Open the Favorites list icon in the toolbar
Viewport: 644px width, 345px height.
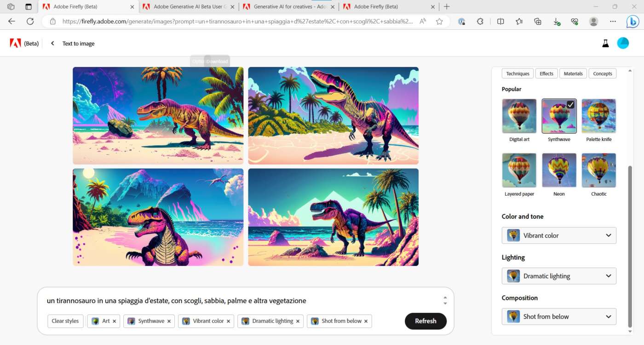tap(519, 21)
